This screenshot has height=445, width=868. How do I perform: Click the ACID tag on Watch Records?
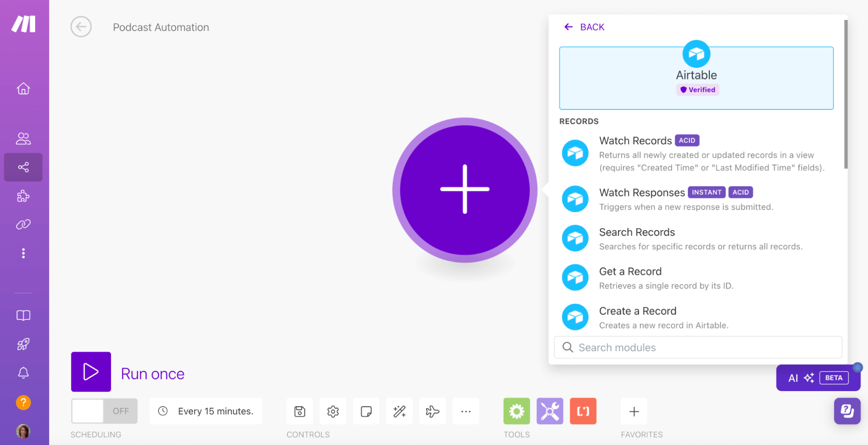tap(687, 140)
